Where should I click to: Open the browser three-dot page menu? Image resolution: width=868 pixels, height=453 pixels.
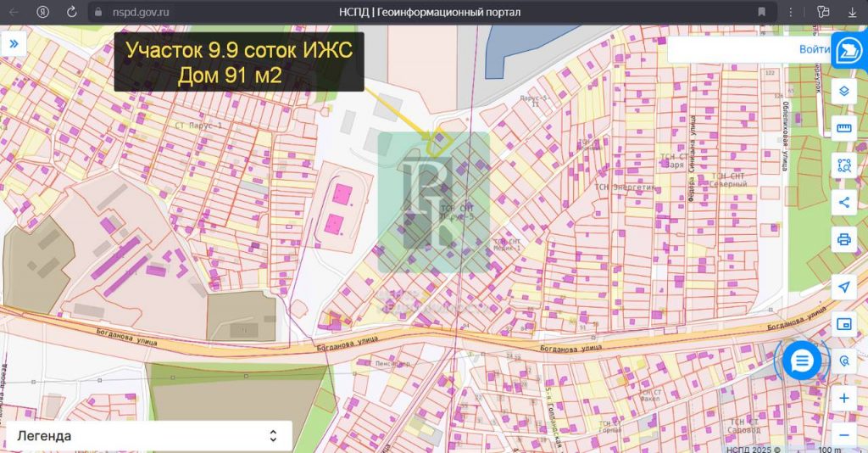point(791,12)
